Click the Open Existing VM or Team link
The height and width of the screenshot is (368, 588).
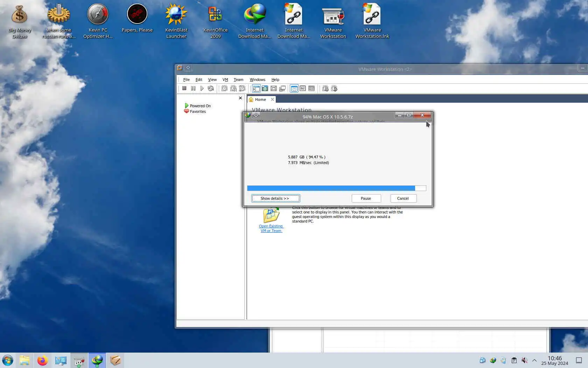tap(271, 229)
